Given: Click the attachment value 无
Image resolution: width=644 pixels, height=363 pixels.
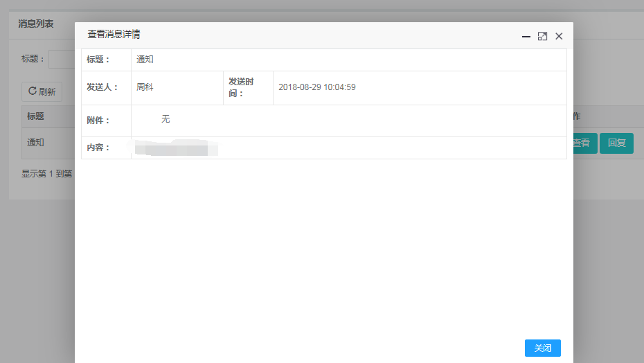Looking at the screenshot, I should click(166, 119).
